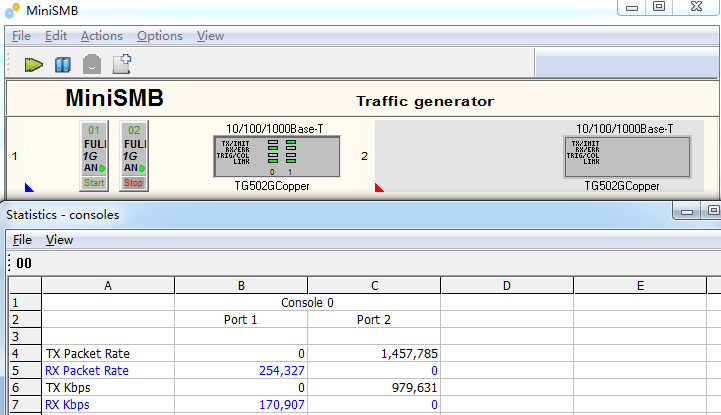Open the File menu in MiniSMB window

pos(21,36)
